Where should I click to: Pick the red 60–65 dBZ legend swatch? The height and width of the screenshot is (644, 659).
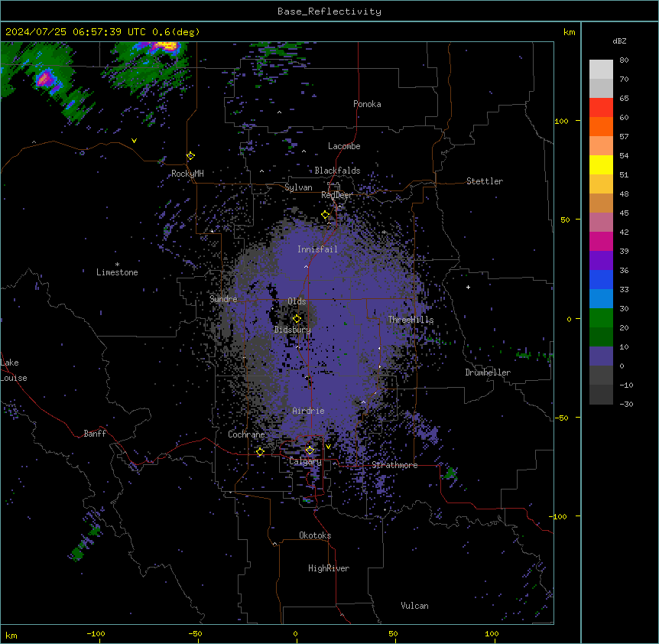[x=601, y=108]
